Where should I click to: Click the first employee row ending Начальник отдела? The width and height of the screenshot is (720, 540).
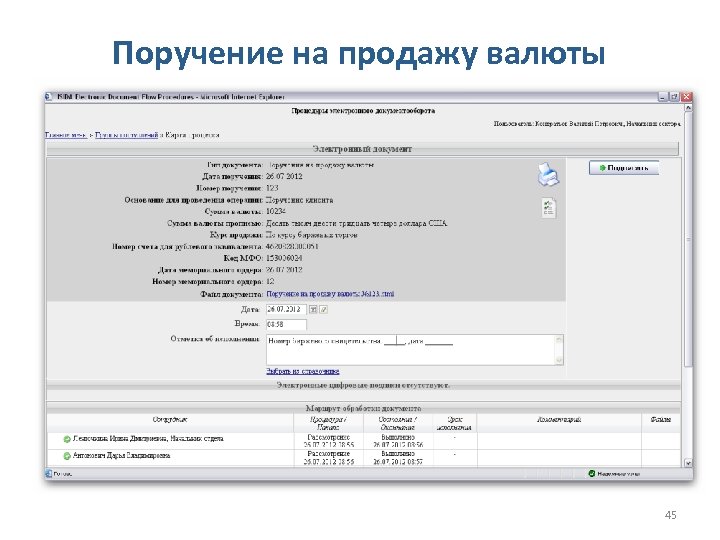[x=148, y=439]
